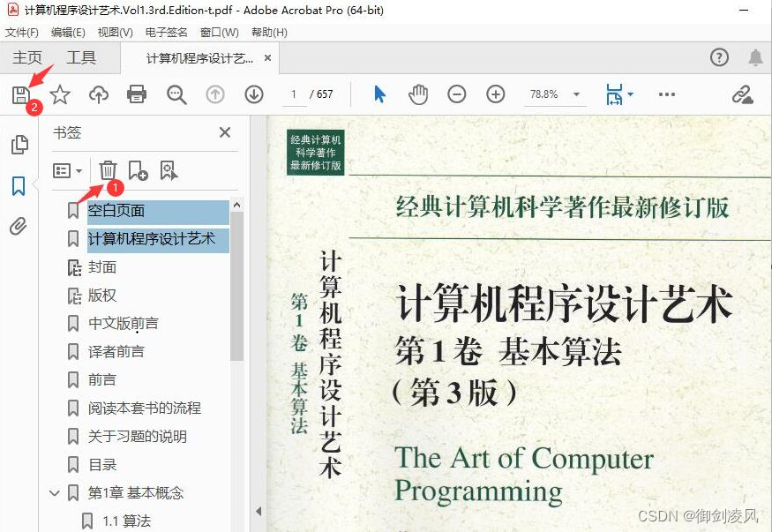
Task: Switch to the 工具 tab
Action: tap(81, 57)
